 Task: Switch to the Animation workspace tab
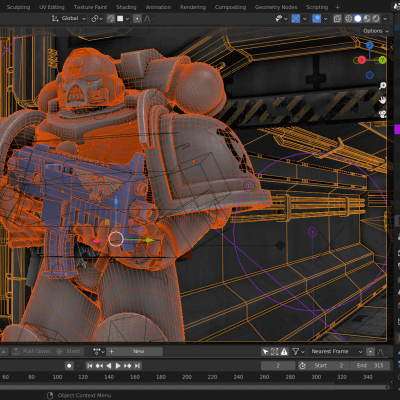(158, 7)
